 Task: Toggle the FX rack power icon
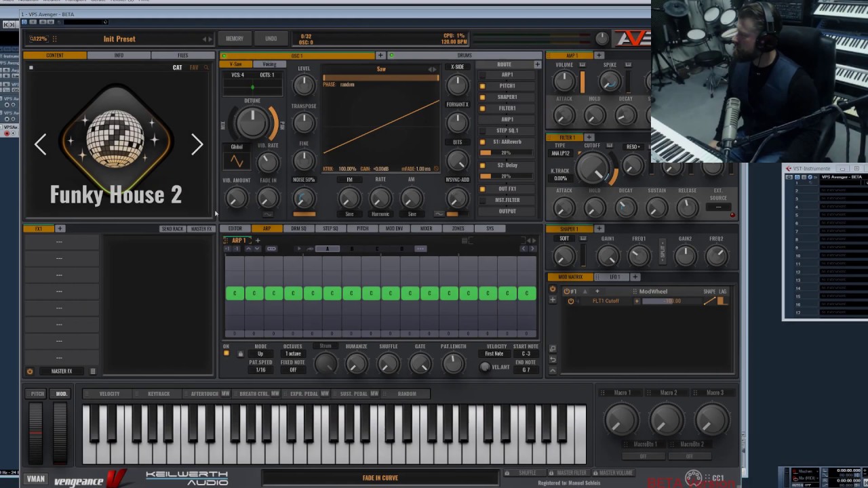click(30, 371)
